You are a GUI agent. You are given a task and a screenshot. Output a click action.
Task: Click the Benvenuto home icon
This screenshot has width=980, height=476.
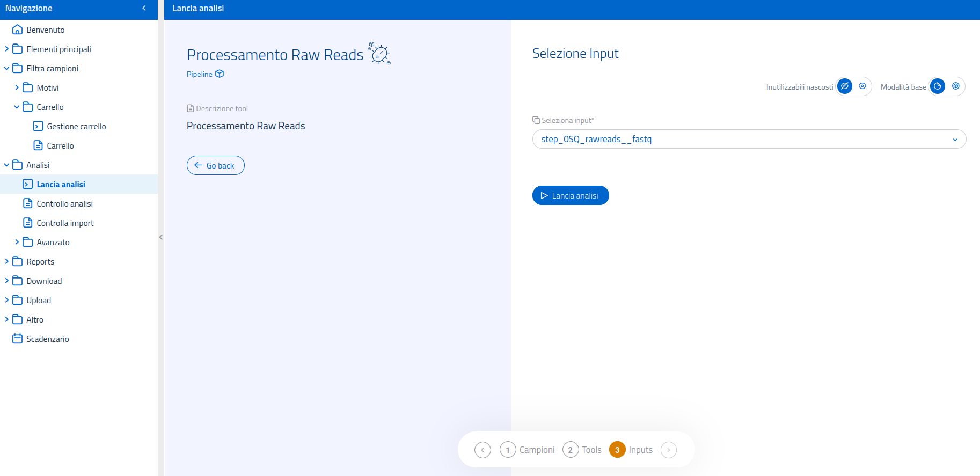point(17,30)
